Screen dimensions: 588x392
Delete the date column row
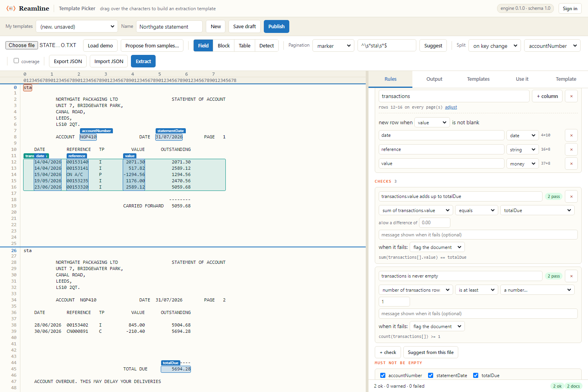pyautogui.click(x=571, y=135)
